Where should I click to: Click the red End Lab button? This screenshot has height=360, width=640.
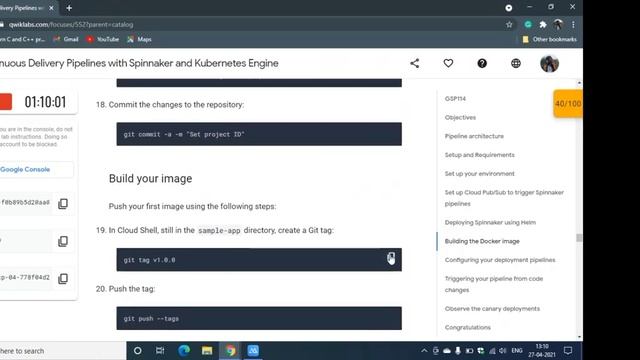click(x=6, y=102)
